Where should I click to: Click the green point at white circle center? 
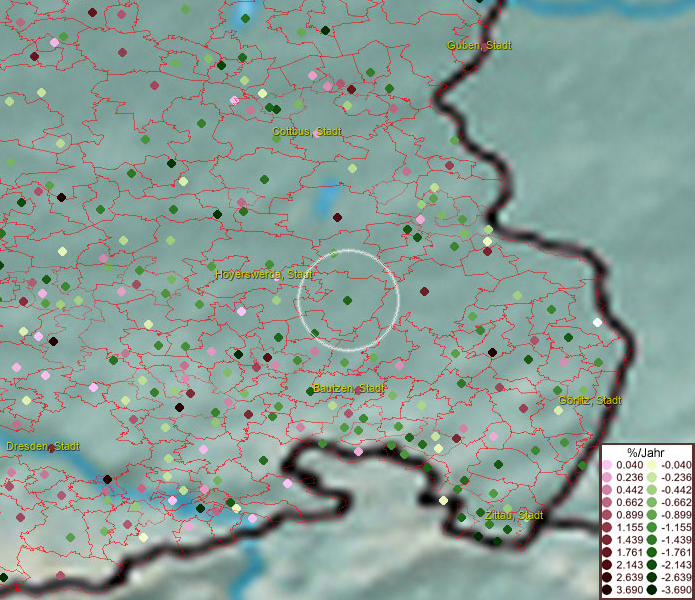pyautogui.click(x=347, y=300)
